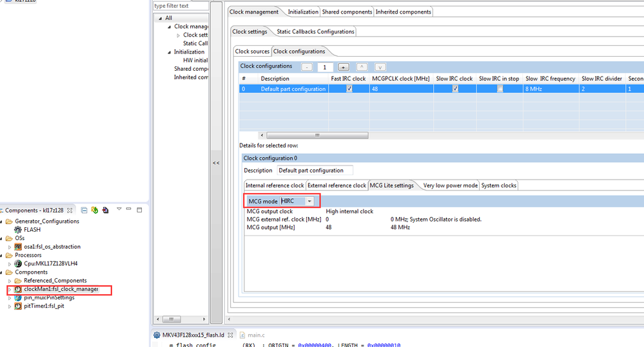The image size is (644, 347).
Task: Click the MKV43F128xxx15_flash.ld tab gear icon
Action: tap(157, 335)
